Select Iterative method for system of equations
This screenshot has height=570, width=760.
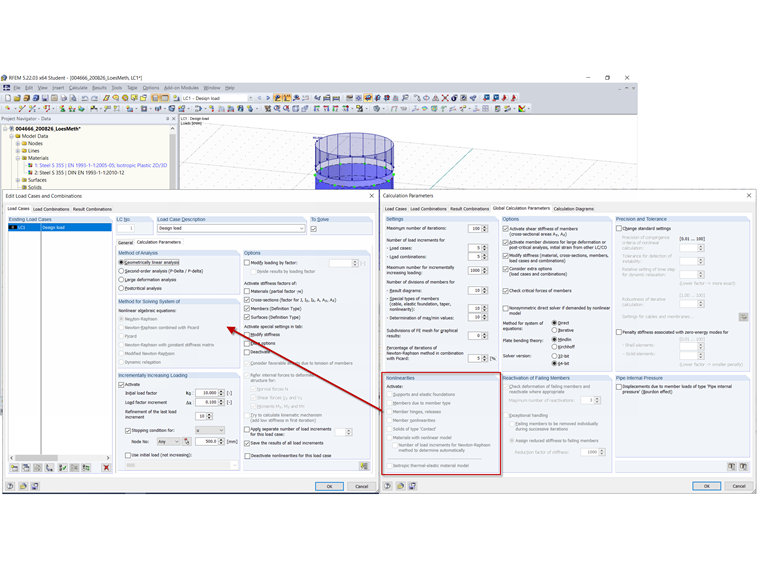(554, 330)
